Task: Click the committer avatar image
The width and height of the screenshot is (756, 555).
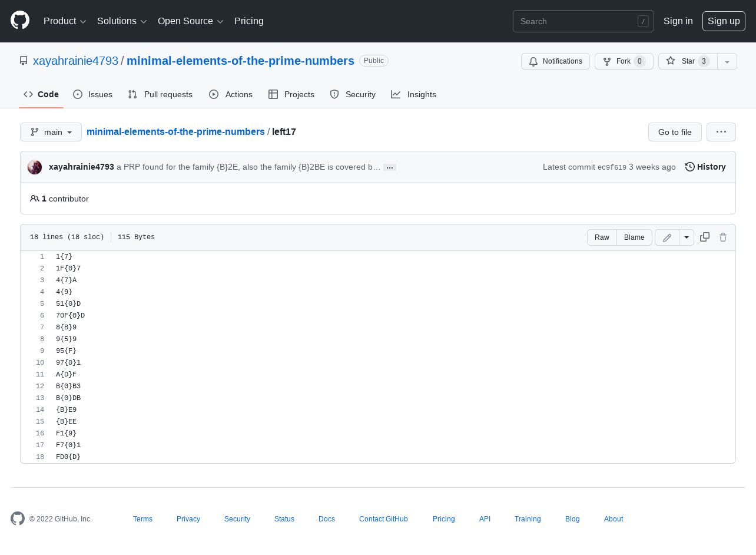Action: tap(35, 167)
